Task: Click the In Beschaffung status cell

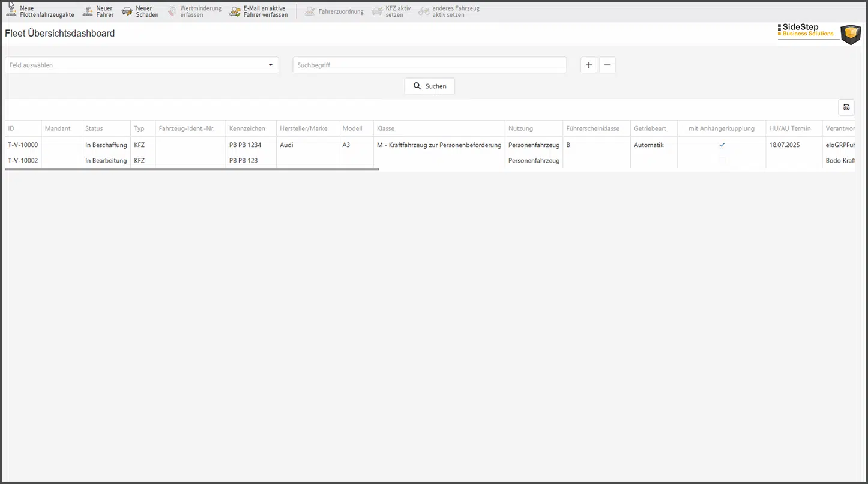Action: pyautogui.click(x=106, y=145)
